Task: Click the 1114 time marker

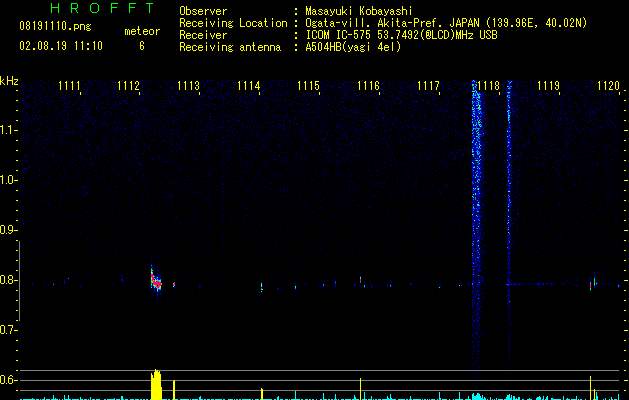Action: tap(248, 86)
